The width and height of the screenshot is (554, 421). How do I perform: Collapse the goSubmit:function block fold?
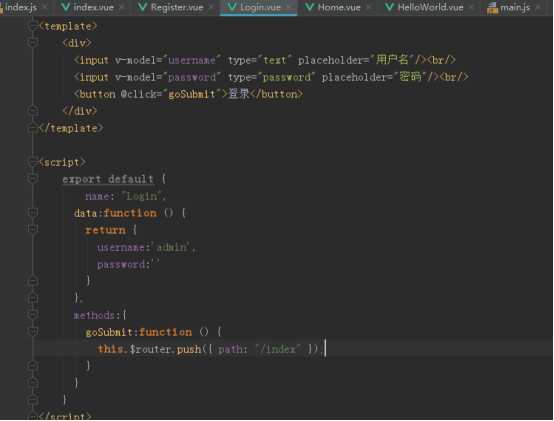tap(33, 332)
